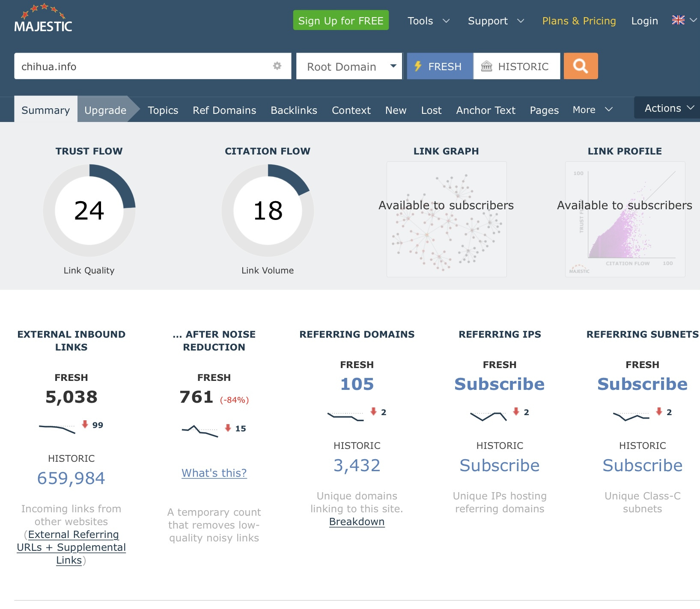Click historic referring domains 3,432

[x=357, y=465]
